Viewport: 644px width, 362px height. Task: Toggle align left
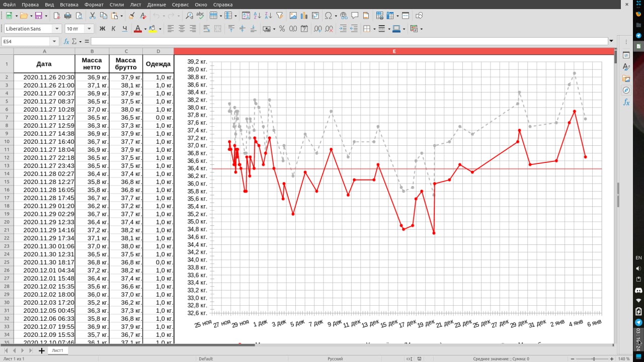[x=171, y=29]
